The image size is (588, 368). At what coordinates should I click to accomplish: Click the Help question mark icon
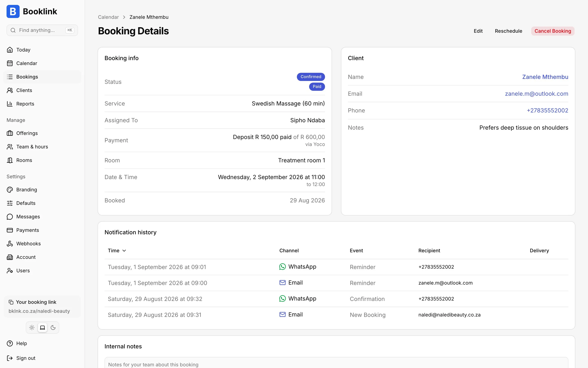pyautogui.click(x=10, y=344)
